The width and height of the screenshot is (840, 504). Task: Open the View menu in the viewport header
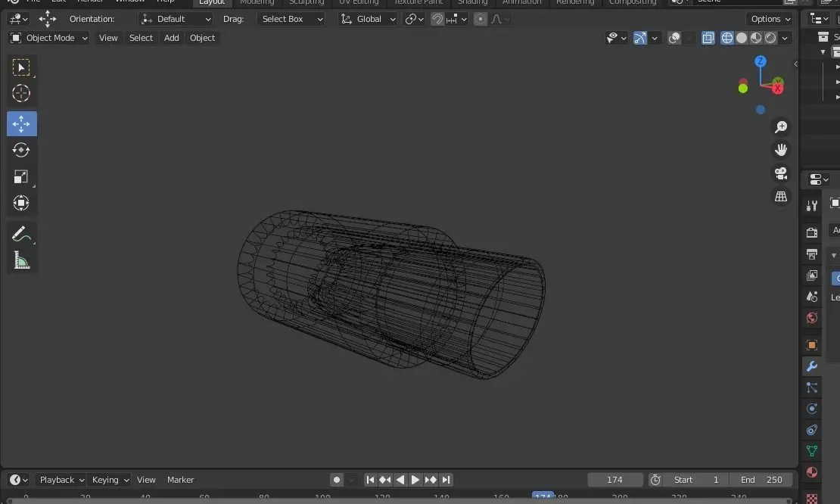tap(108, 38)
